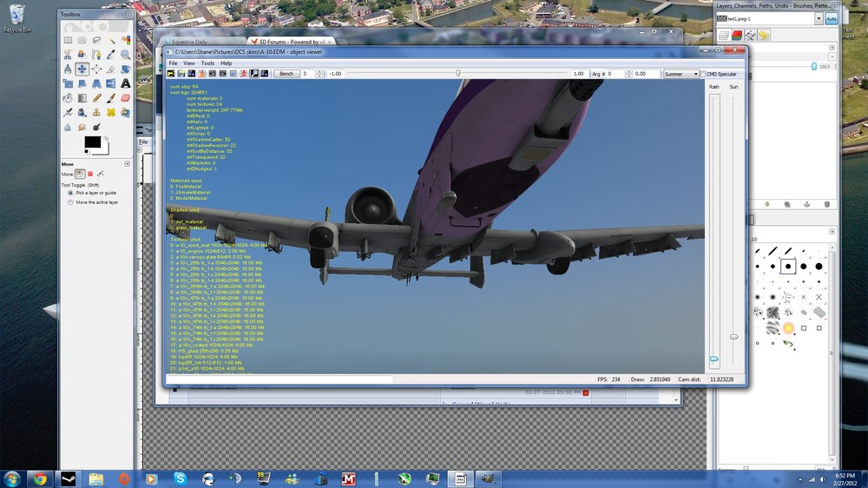Switch to the Equestria Daily browser tab
Image resolution: width=868 pixels, height=488 pixels.
coord(202,42)
